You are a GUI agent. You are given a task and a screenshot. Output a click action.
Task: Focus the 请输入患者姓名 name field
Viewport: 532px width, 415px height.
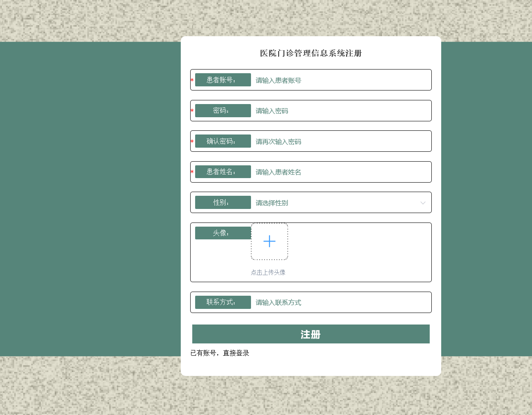340,172
